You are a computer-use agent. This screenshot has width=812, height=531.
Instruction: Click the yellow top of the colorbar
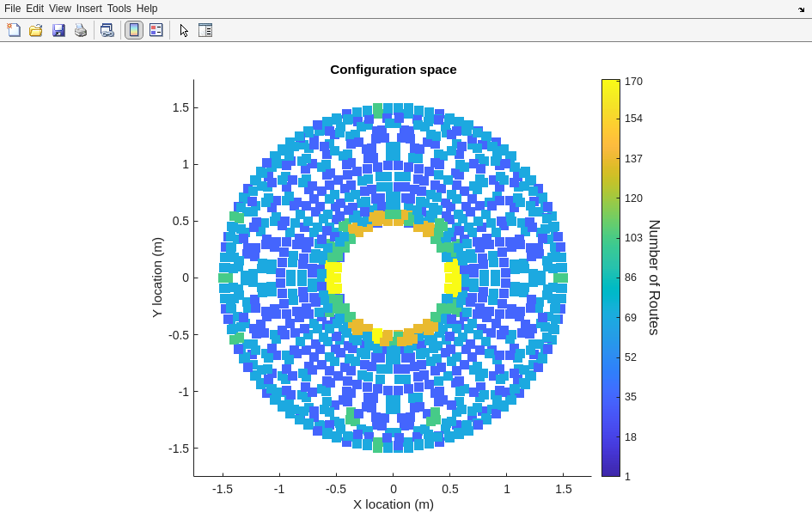(x=610, y=86)
